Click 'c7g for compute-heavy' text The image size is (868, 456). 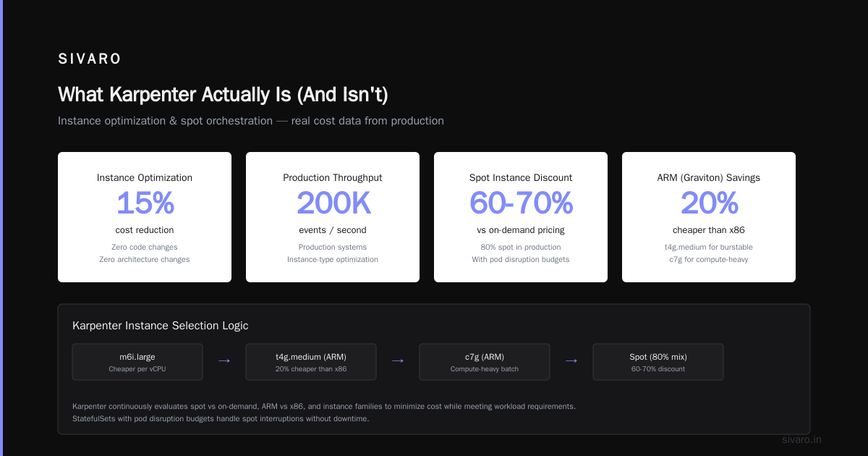point(709,259)
